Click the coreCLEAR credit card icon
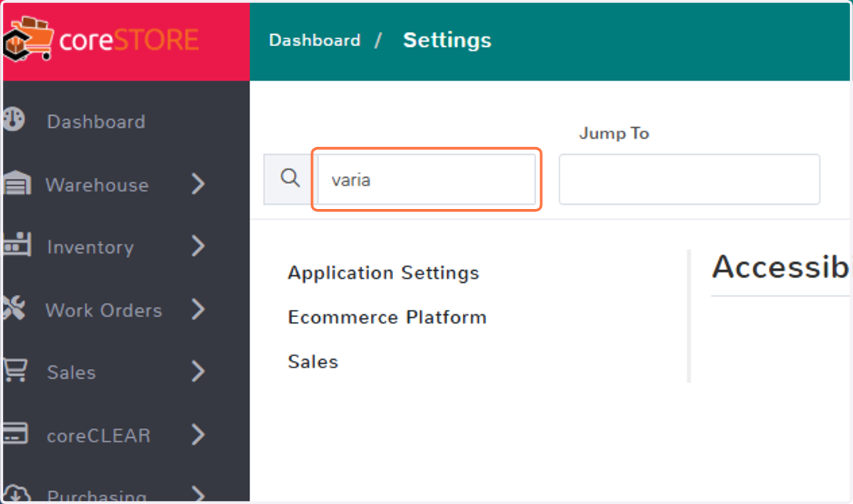Viewport: 853px width, 504px height. tap(15, 433)
